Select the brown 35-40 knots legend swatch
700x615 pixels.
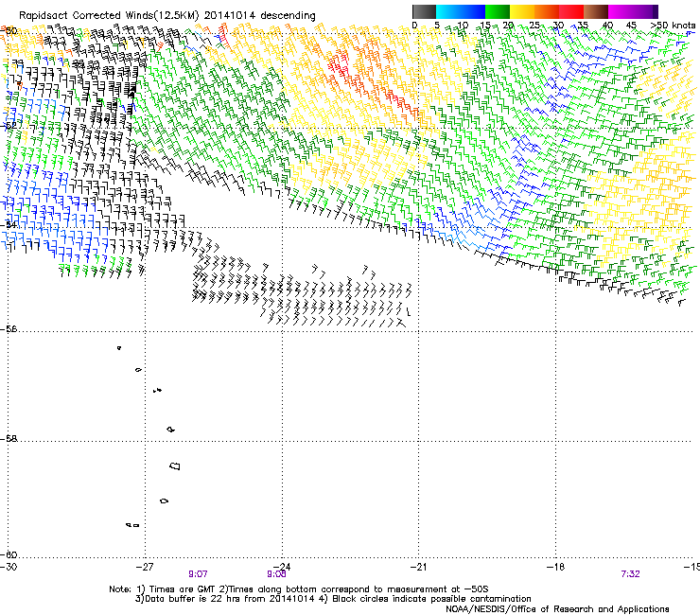coord(596,11)
